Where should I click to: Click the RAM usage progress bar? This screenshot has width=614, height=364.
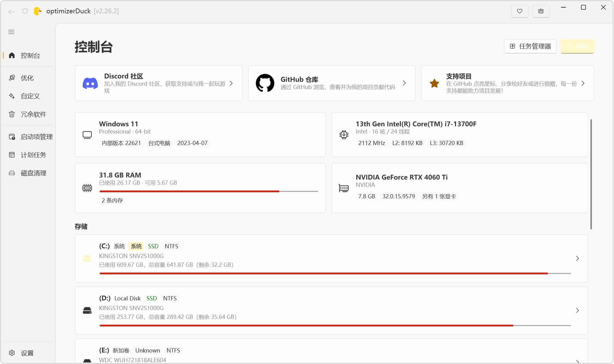pos(209,191)
